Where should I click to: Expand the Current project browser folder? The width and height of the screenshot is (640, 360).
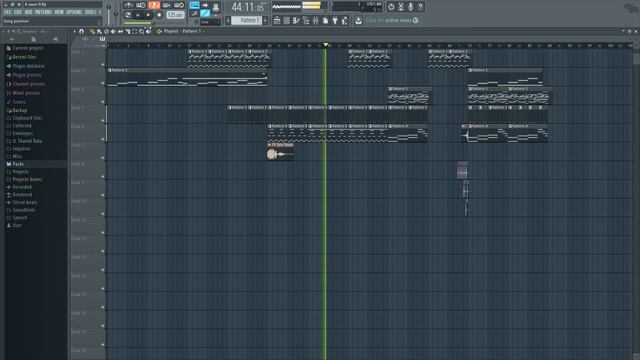[24, 48]
